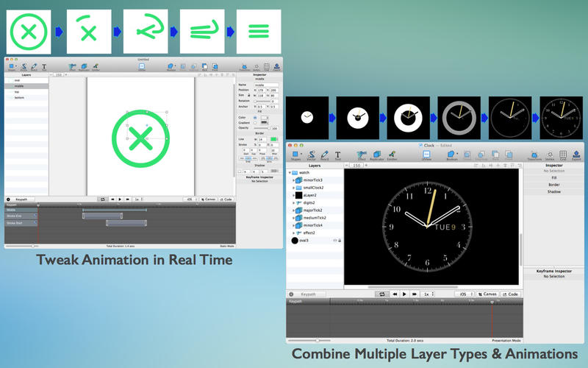Toggle Grid icon in Clock window toolbar
The image size is (588, 368).
563,155
